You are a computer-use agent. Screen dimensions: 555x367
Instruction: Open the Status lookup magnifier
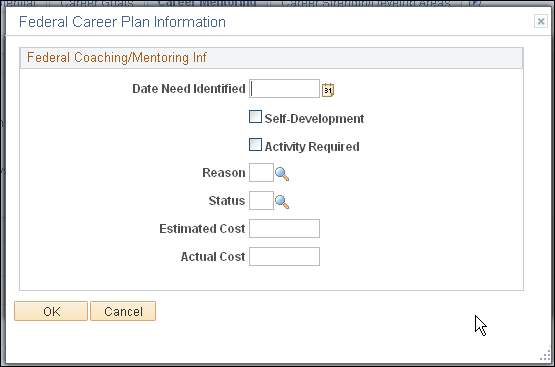tap(282, 202)
